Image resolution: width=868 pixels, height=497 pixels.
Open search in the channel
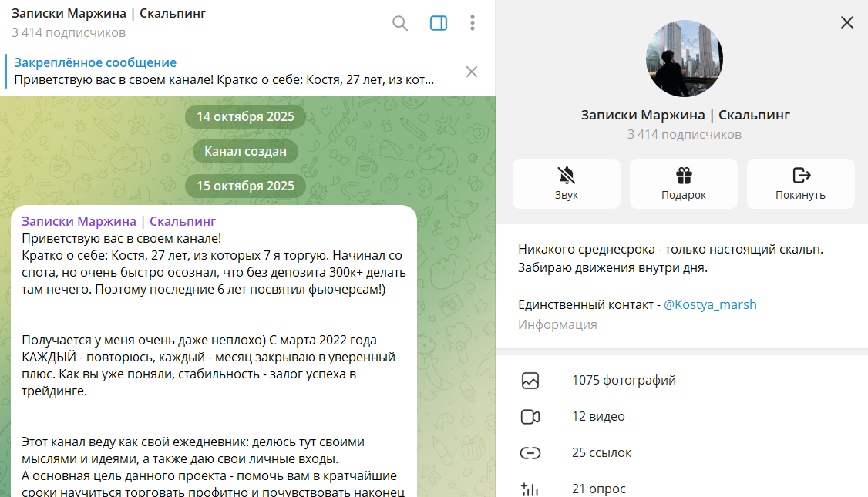point(399,23)
